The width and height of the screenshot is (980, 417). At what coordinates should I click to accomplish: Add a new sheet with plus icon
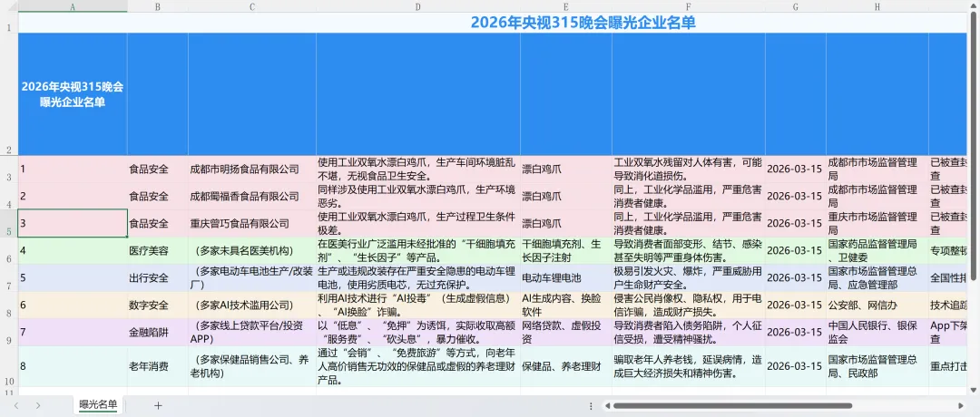click(158, 405)
